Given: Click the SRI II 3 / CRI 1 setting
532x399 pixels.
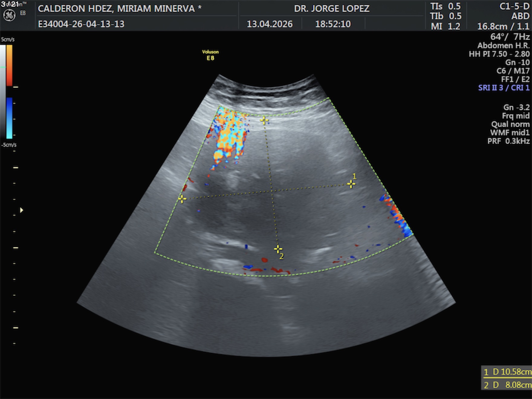Looking at the screenshot, I should (504, 88).
